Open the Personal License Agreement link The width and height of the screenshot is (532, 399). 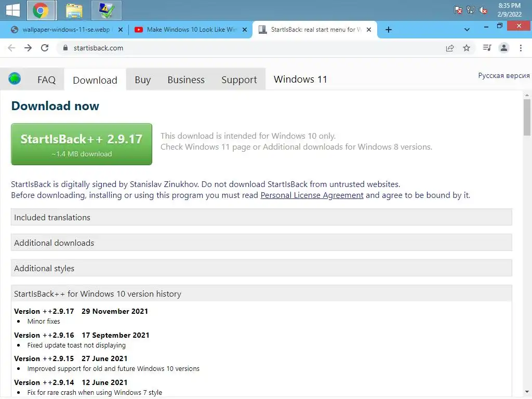click(312, 195)
